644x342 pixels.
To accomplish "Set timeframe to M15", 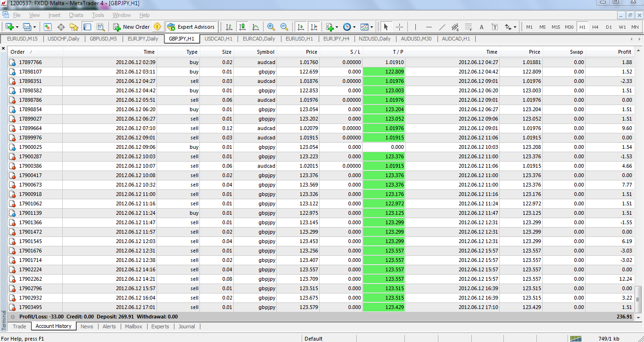I will click(556, 27).
